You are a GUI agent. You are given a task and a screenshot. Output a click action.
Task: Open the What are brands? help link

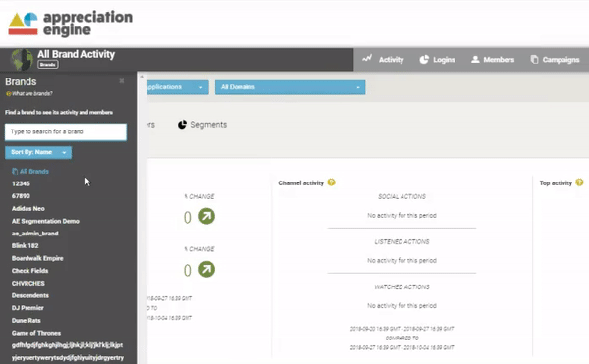(28, 94)
